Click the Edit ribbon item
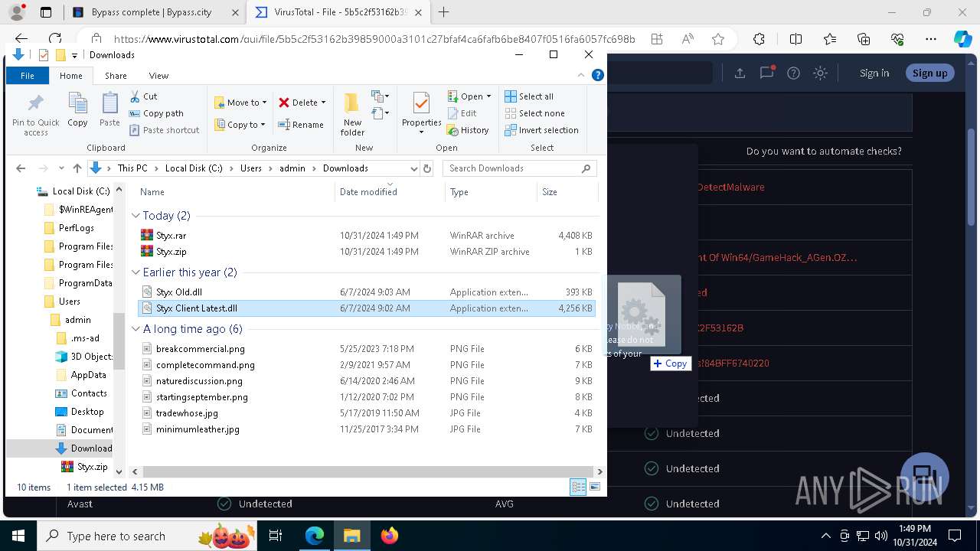This screenshot has height=551, width=980. pos(462,113)
